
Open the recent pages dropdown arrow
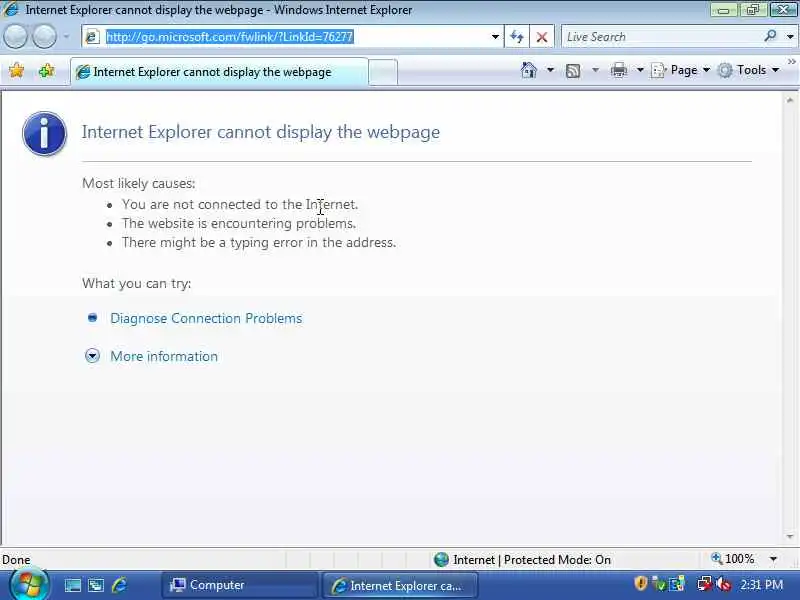66,37
